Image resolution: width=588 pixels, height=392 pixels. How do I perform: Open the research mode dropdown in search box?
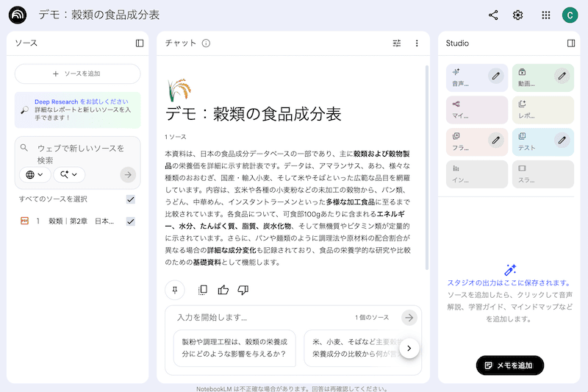69,175
